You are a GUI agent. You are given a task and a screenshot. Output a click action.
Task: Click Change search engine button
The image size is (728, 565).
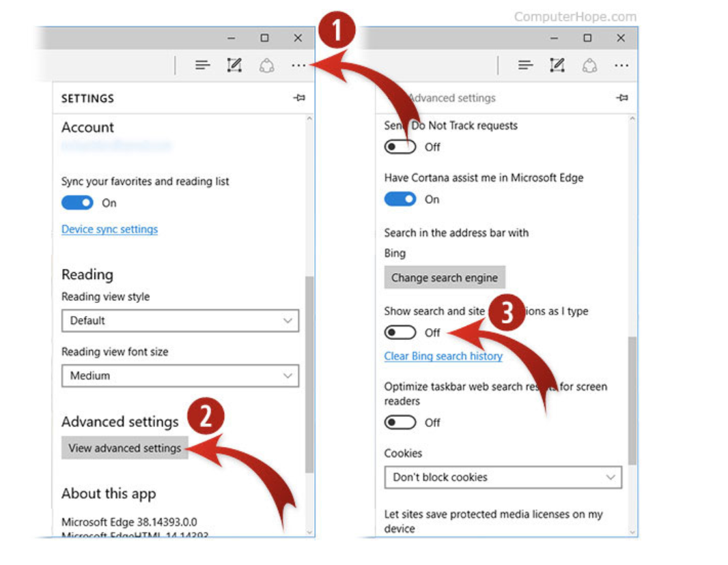tap(445, 278)
